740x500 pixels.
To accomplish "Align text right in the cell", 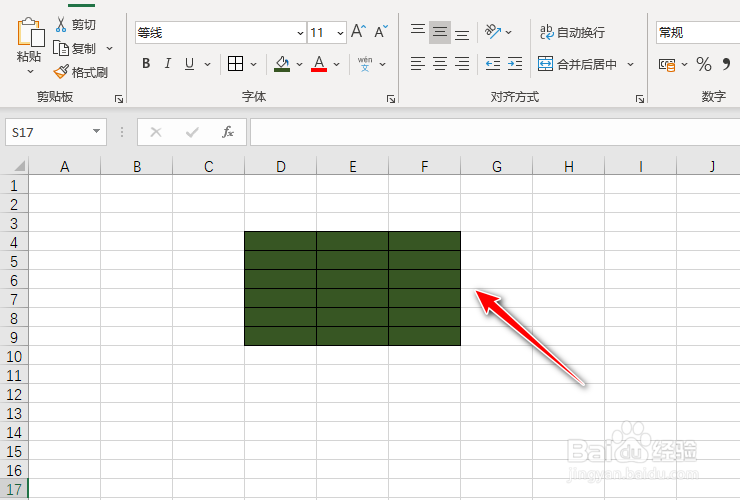I will tap(462, 63).
